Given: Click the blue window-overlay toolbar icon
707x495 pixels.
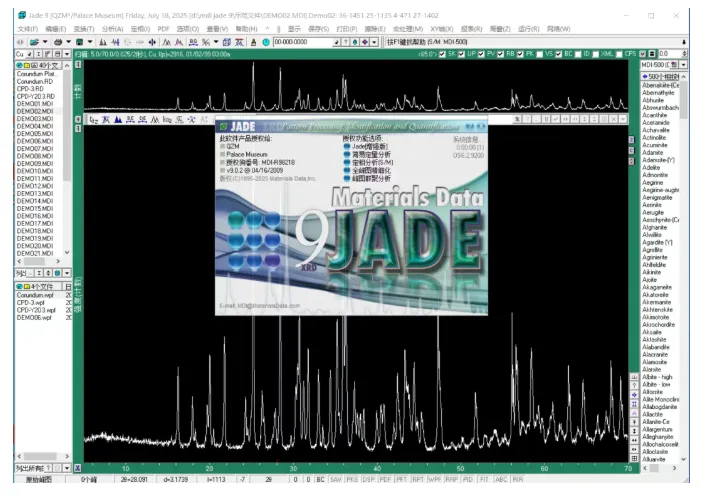Looking at the screenshot, I should point(227,42).
